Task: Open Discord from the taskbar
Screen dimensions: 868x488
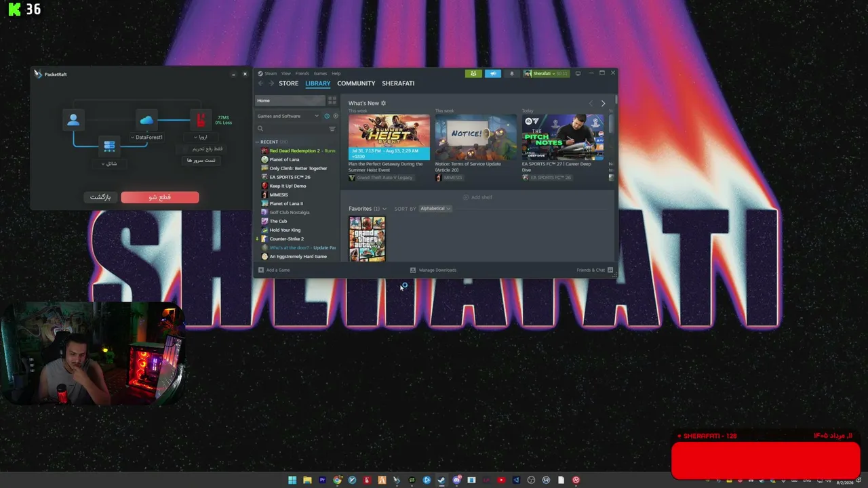Action: tap(456, 480)
